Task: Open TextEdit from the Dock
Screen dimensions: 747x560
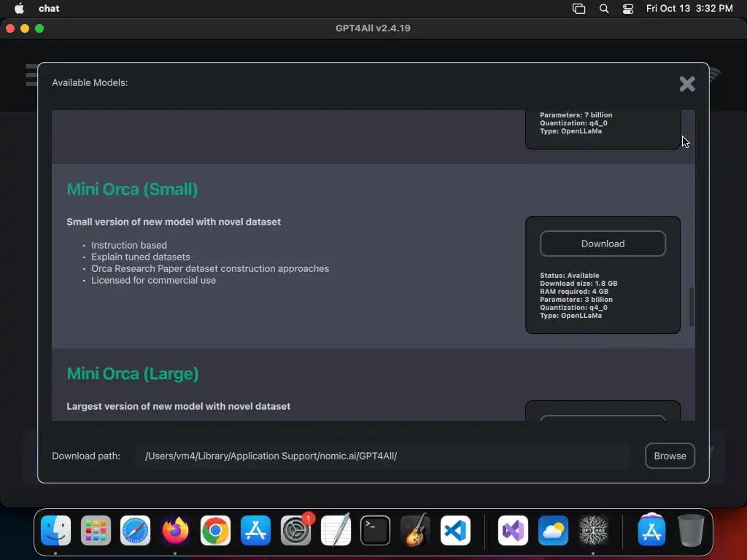Action: pyautogui.click(x=336, y=531)
